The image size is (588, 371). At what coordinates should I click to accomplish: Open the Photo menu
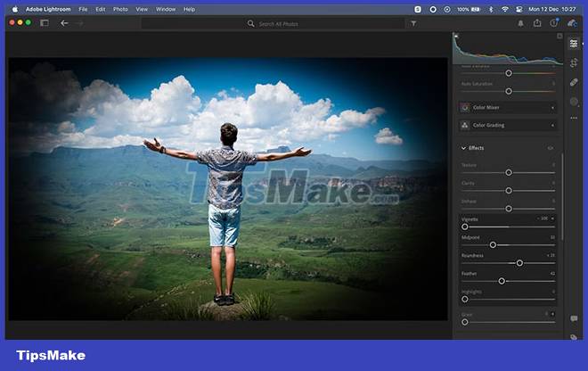click(120, 9)
